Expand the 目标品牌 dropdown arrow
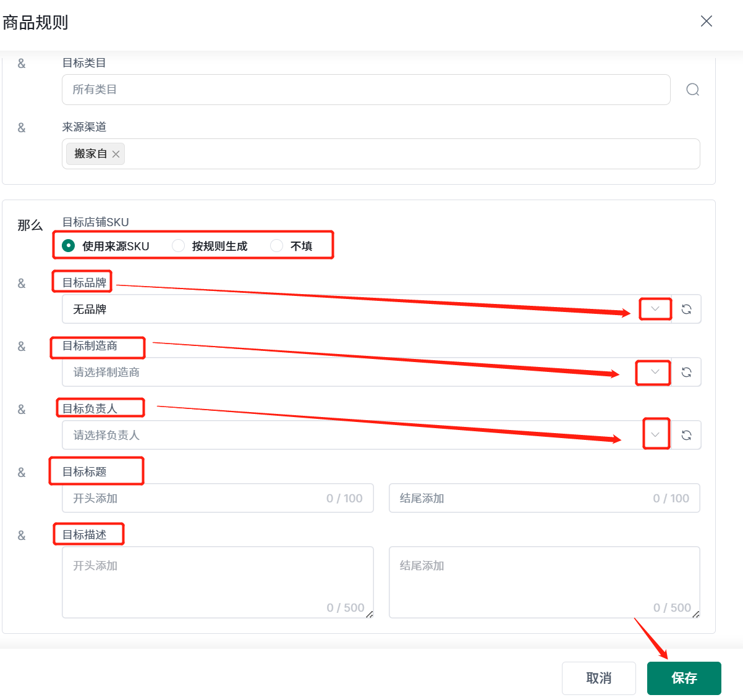Viewport: 743px width, 700px height. click(x=655, y=309)
